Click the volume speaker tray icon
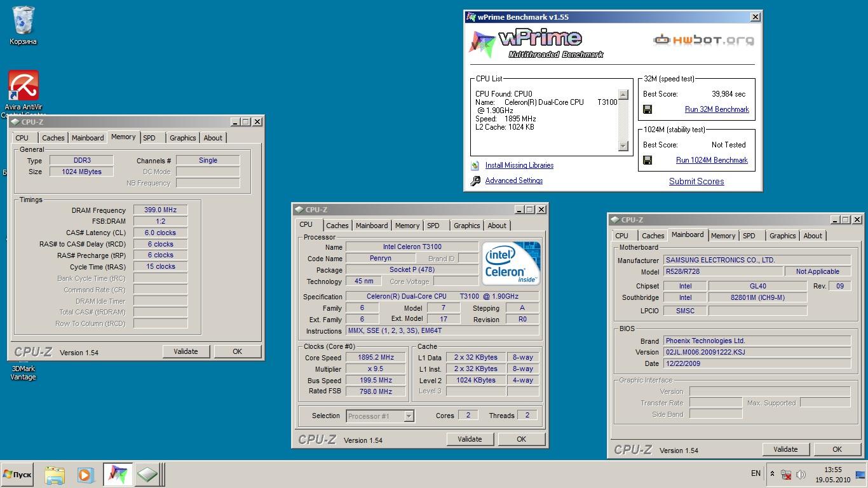This screenshot has width=868, height=488. (801, 474)
